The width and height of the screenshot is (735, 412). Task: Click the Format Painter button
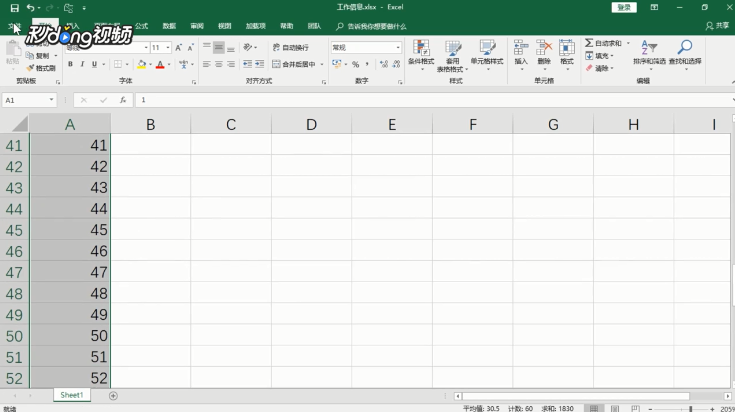[x=41, y=68]
